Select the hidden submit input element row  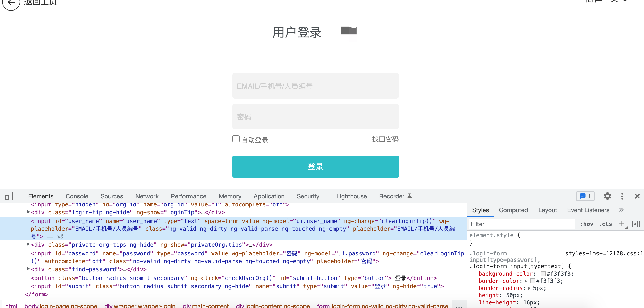point(233,286)
